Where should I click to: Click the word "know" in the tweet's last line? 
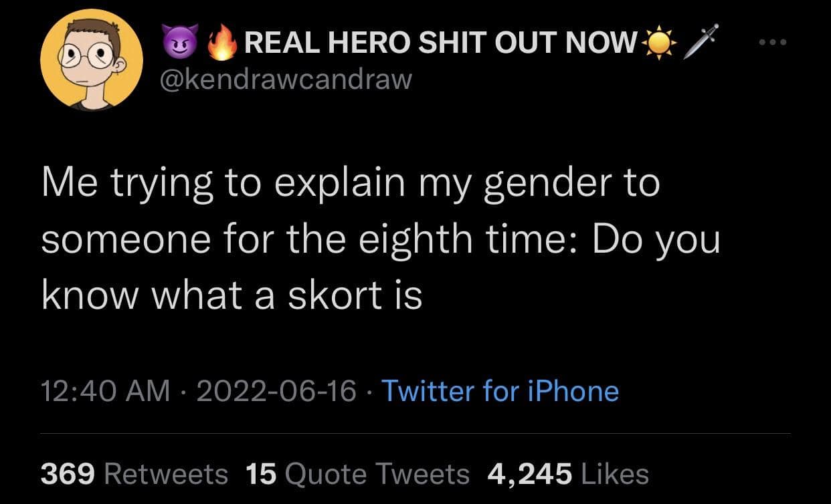point(92,294)
